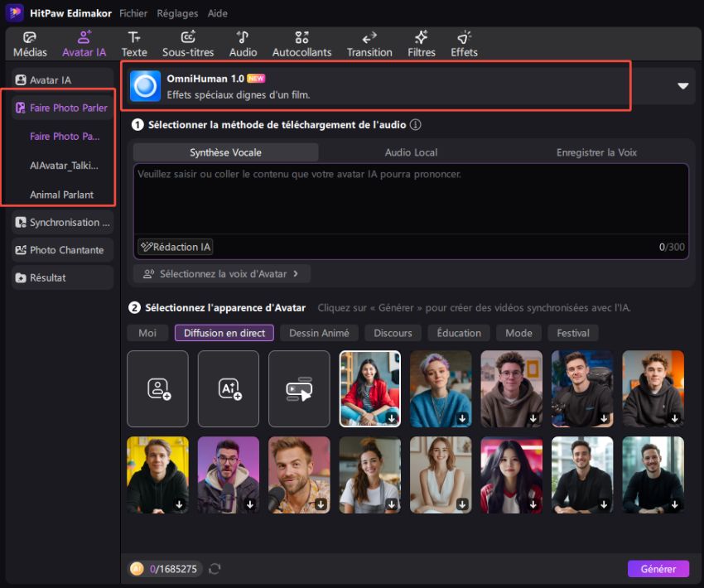The height and width of the screenshot is (588, 704).
Task: Open Sélectionnez la voix d'Avatar selector
Action: pos(221,273)
